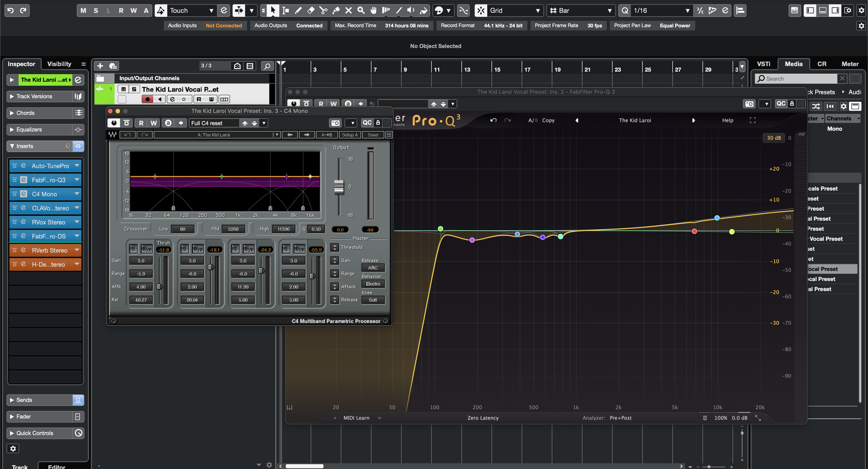Click the Soft knee button

tap(373, 300)
